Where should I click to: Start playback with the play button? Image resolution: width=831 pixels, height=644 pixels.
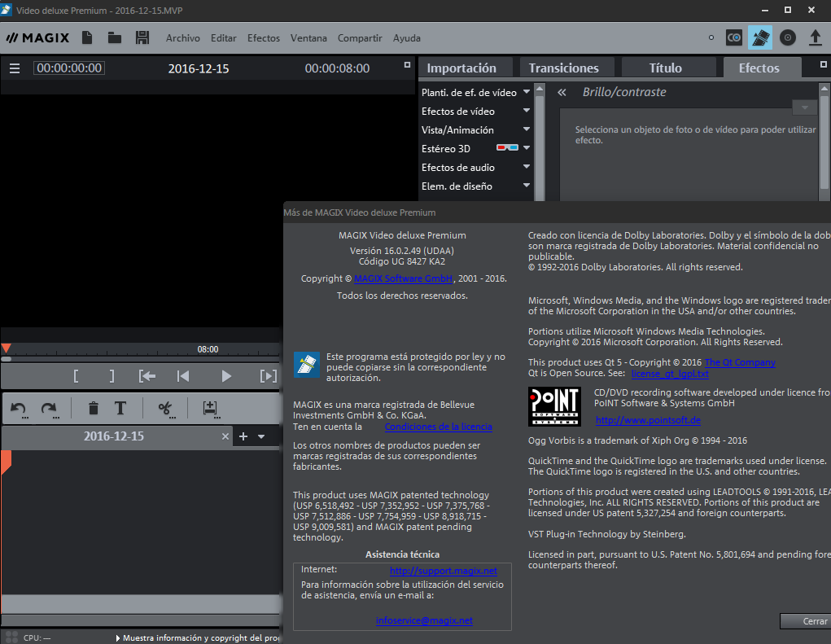pos(226,376)
